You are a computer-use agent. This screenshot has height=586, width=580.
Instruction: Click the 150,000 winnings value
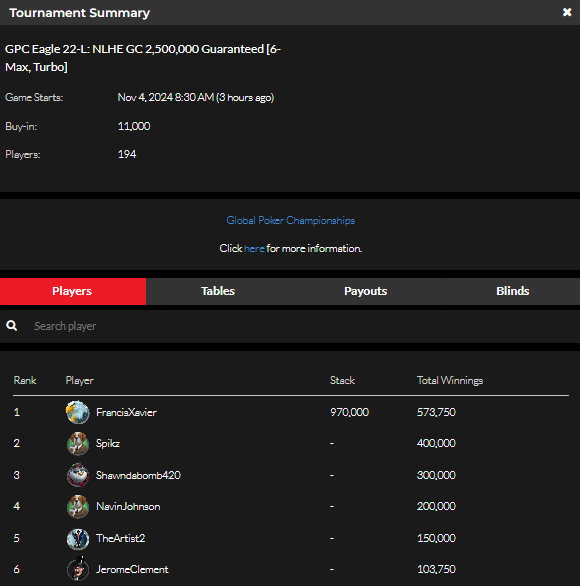(x=436, y=538)
